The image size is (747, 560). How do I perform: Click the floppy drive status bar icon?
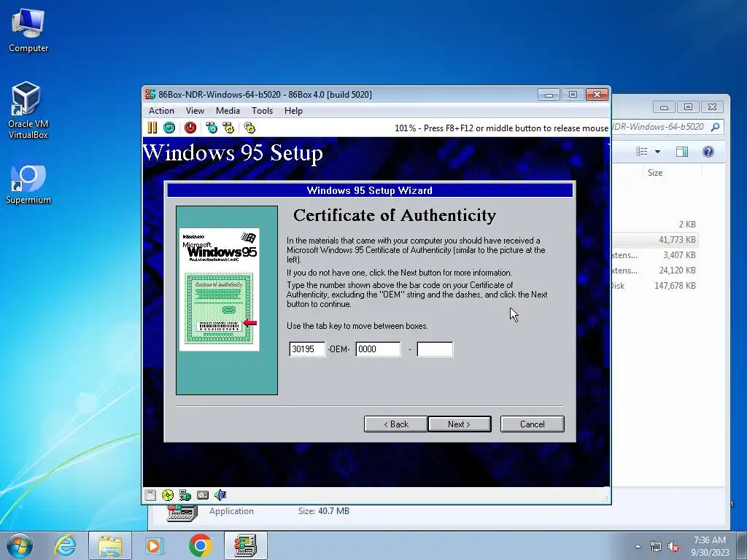coord(150,495)
